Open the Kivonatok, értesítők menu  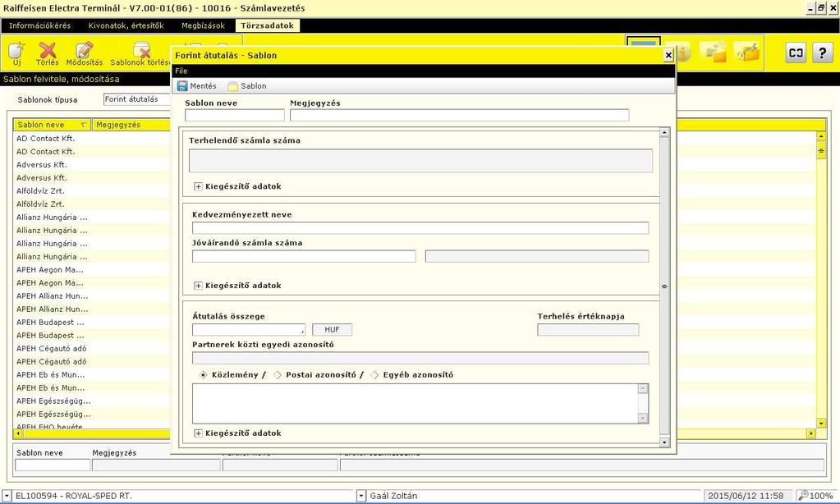[x=126, y=25]
